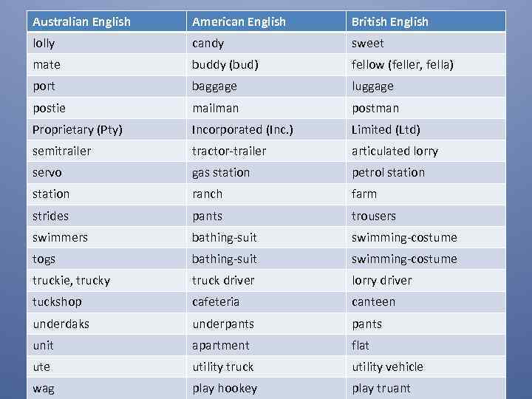Click the "trousers" cell
This screenshot has height=399, width=532.
(x=373, y=216)
